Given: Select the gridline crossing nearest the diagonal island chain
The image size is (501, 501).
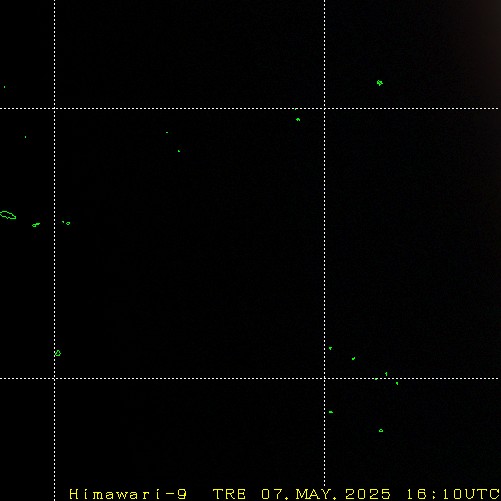Looking at the screenshot, I should 325,378.
